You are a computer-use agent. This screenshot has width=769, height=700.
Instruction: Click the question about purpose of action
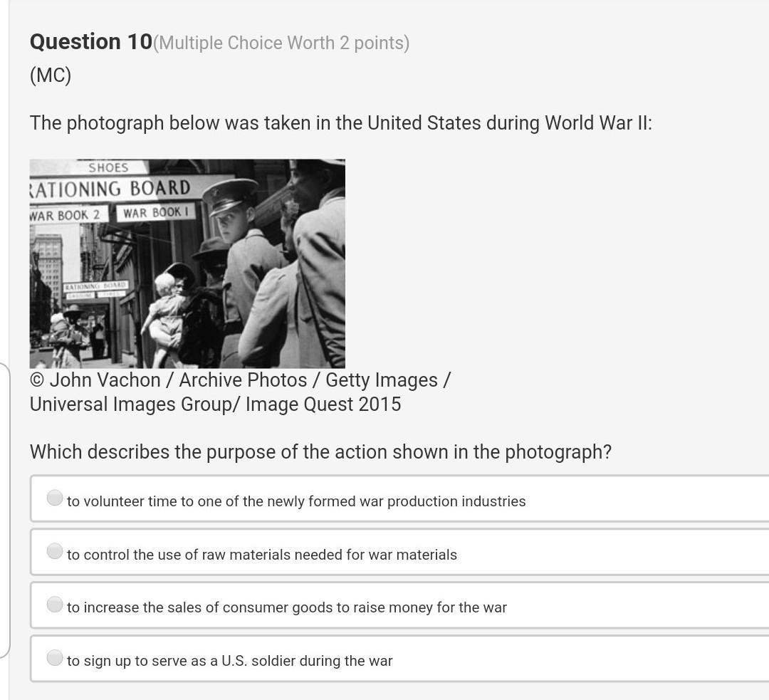click(x=320, y=451)
